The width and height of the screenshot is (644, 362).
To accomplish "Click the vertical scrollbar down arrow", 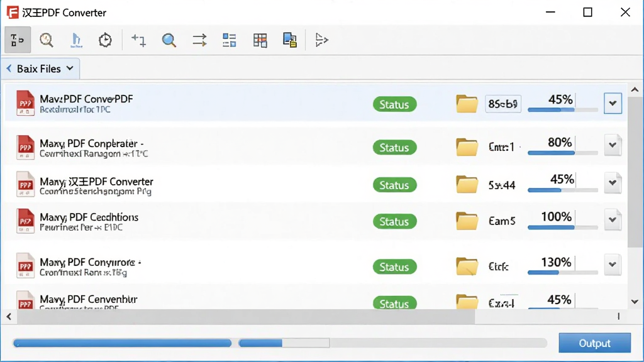I will pos(635,302).
